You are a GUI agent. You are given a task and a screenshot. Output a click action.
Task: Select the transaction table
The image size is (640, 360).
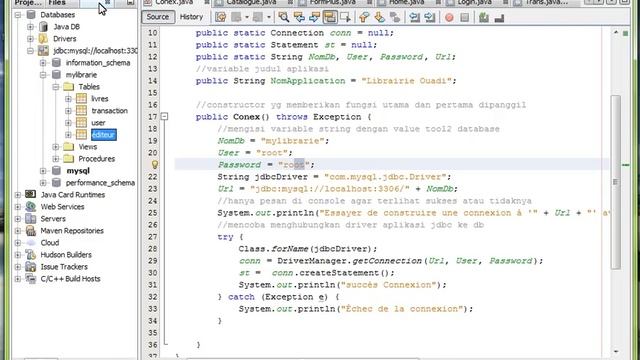pos(109,111)
